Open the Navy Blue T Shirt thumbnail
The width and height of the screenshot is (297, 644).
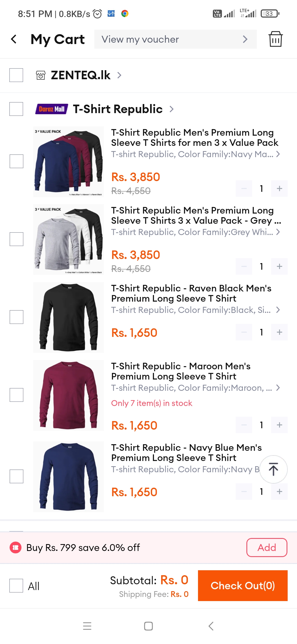(68, 477)
